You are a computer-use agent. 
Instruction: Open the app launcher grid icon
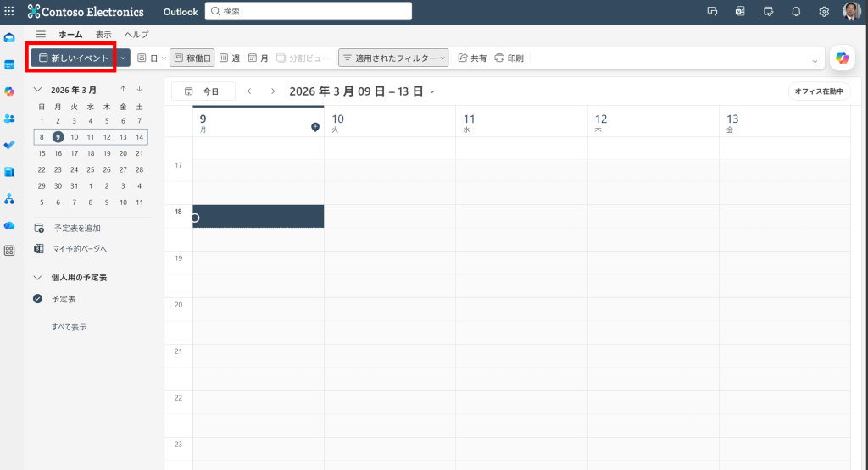[x=9, y=11]
